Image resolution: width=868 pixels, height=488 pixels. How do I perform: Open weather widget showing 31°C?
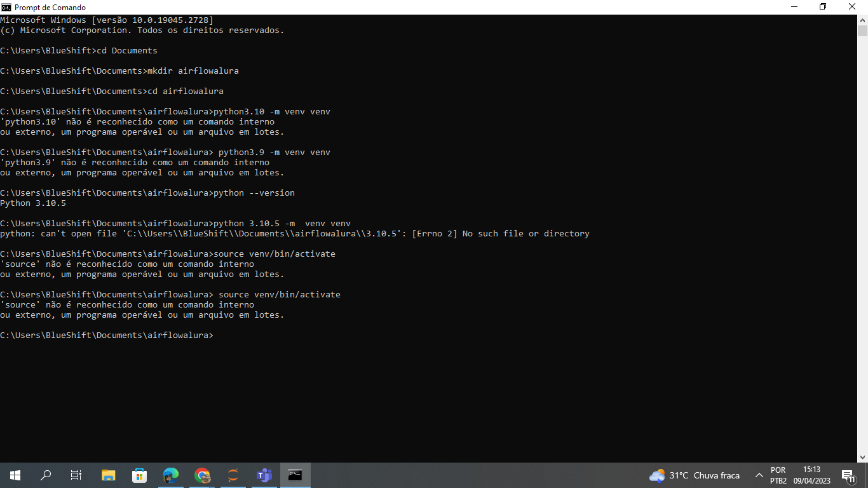695,475
